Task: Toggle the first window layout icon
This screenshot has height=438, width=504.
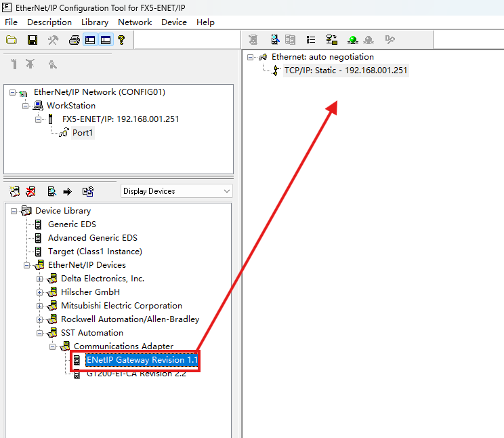Action: (x=90, y=40)
